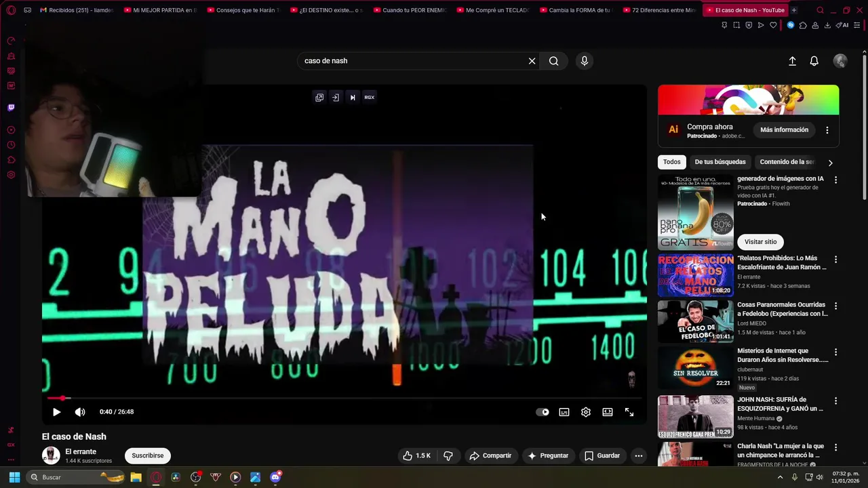Viewport: 868px width, 488px height.
Task: Open YouTube create upload icon
Action: [x=792, y=61]
